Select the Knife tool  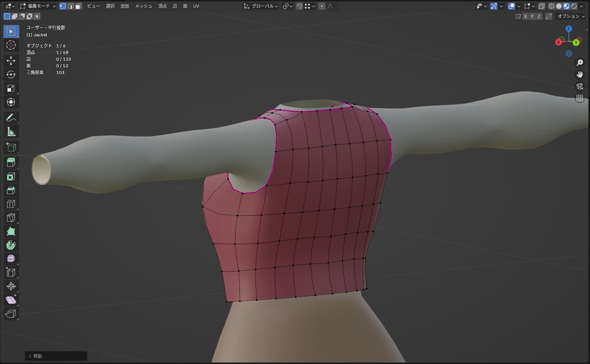tap(11, 218)
